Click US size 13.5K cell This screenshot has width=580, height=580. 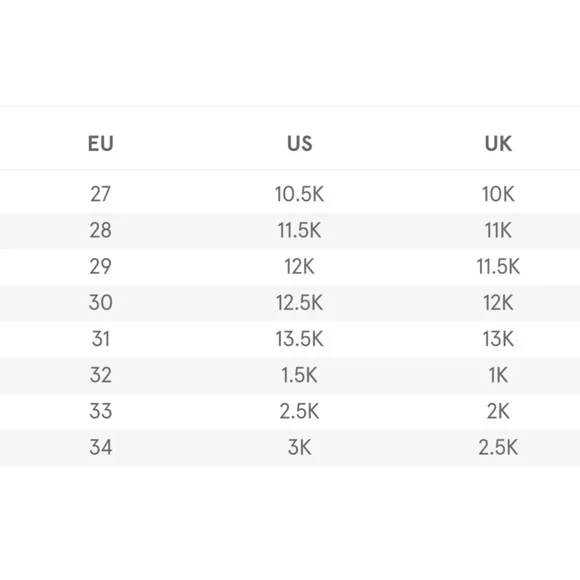[300, 339]
